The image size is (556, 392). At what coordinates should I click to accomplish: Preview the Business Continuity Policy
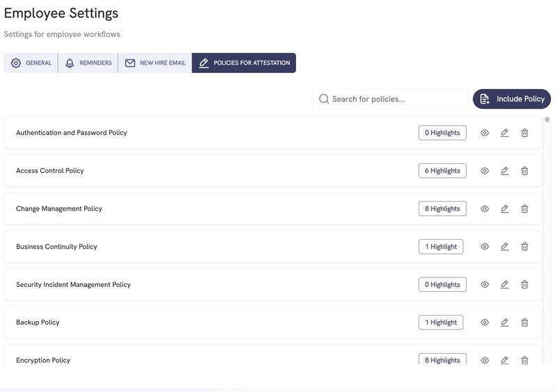484,247
